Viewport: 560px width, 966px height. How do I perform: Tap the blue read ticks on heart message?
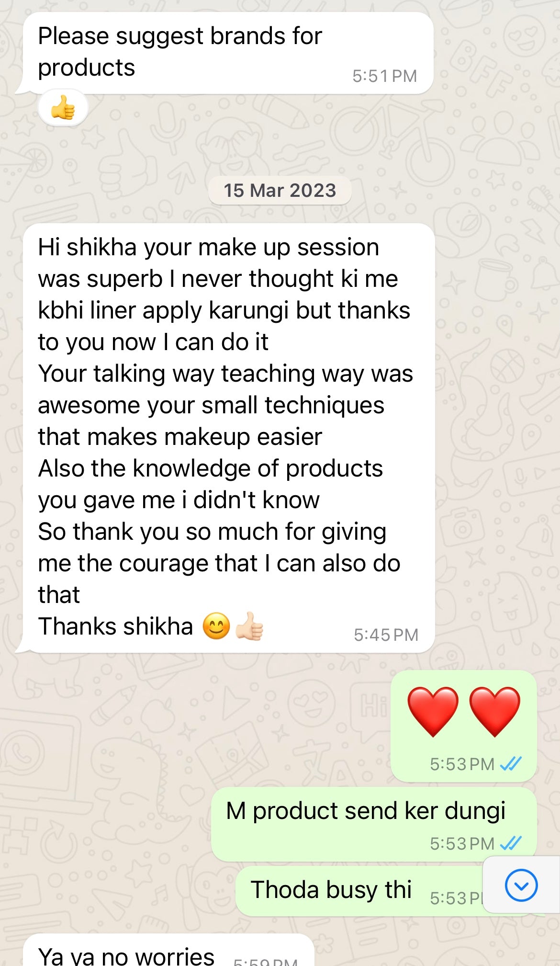(511, 764)
